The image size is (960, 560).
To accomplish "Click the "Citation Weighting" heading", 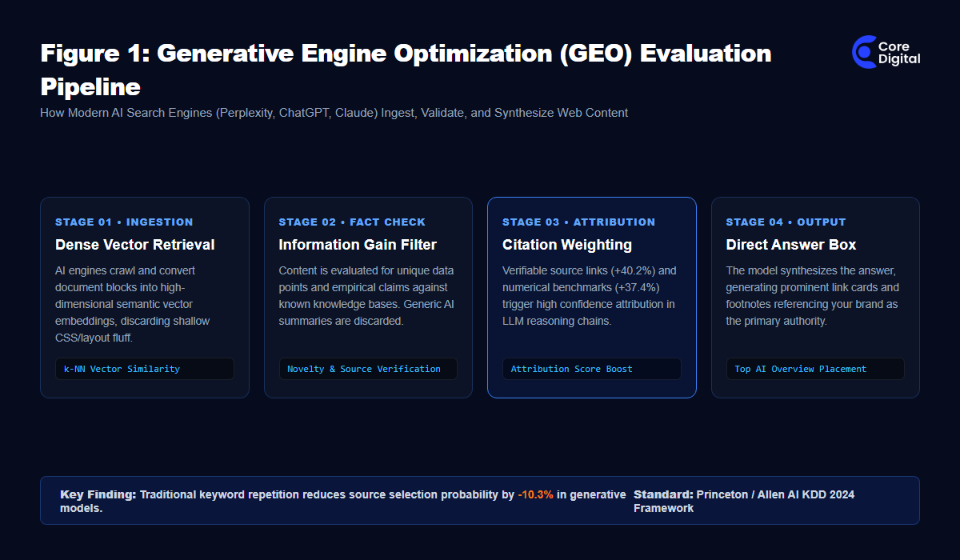I will point(567,245).
